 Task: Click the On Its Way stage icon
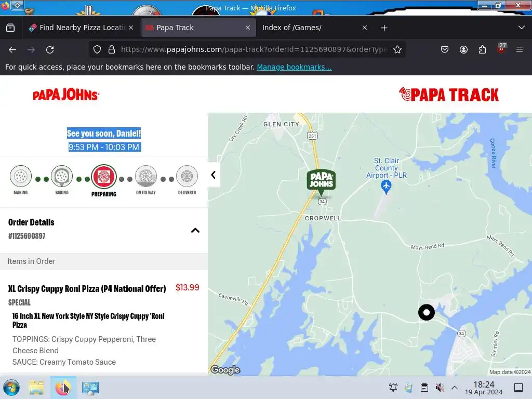click(x=146, y=176)
